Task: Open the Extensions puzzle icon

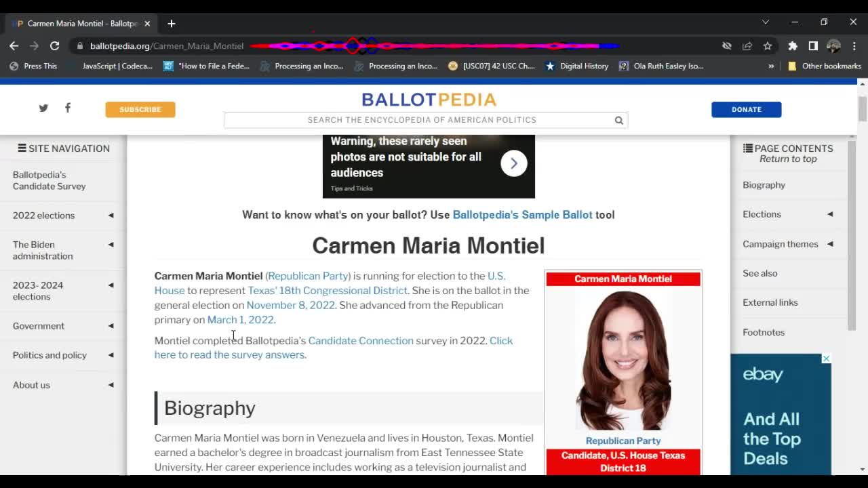Action: coord(792,45)
